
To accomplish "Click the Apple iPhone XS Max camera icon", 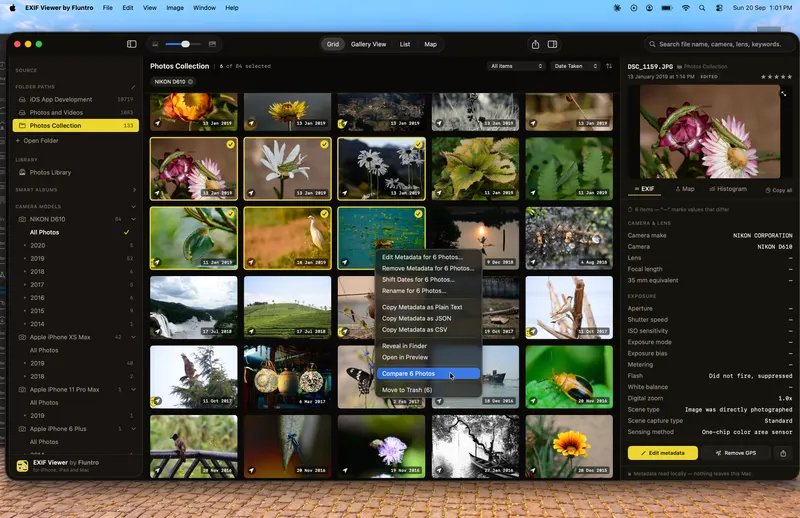I will click(x=22, y=337).
